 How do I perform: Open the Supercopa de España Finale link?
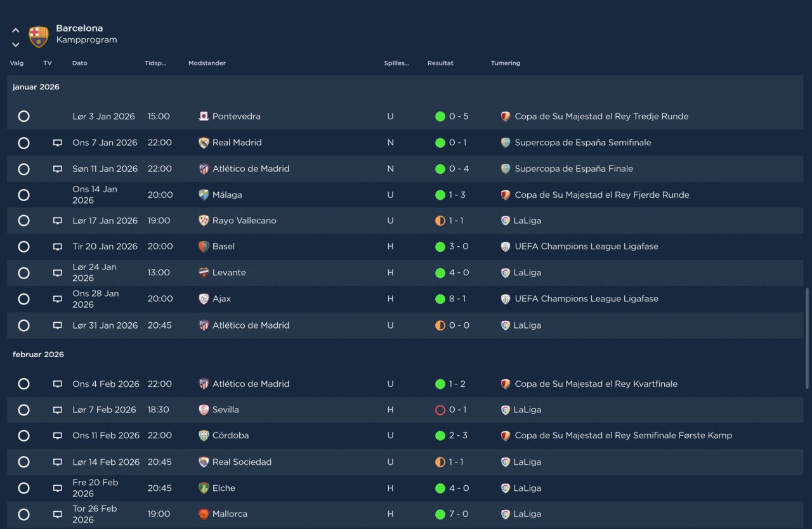[574, 169]
